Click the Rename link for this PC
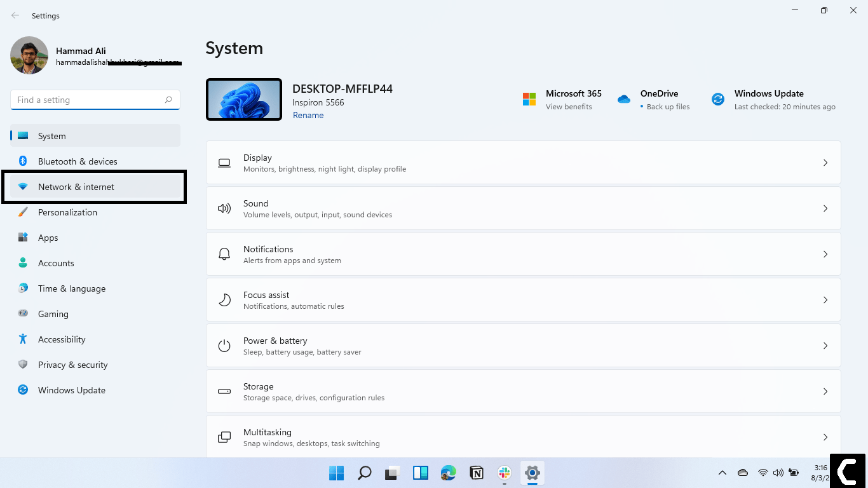Screen dimensions: 868x488 click(x=308, y=115)
